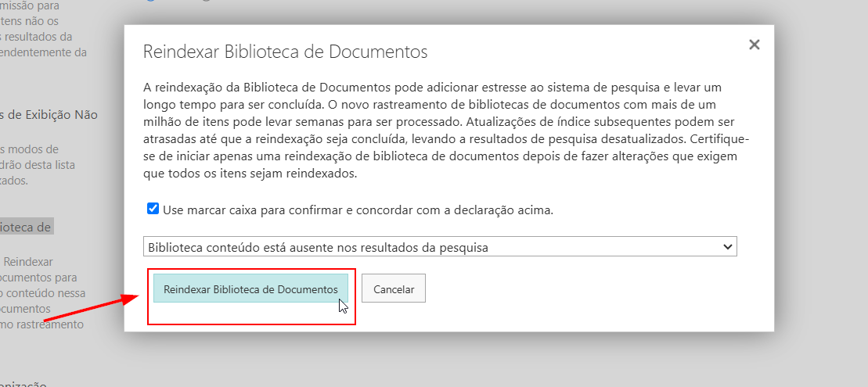Screen dimensions: 868x387
Task: Click the dialog title 'Reindexar Biblioteca de Documentos'
Action: pyautogui.click(x=285, y=52)
